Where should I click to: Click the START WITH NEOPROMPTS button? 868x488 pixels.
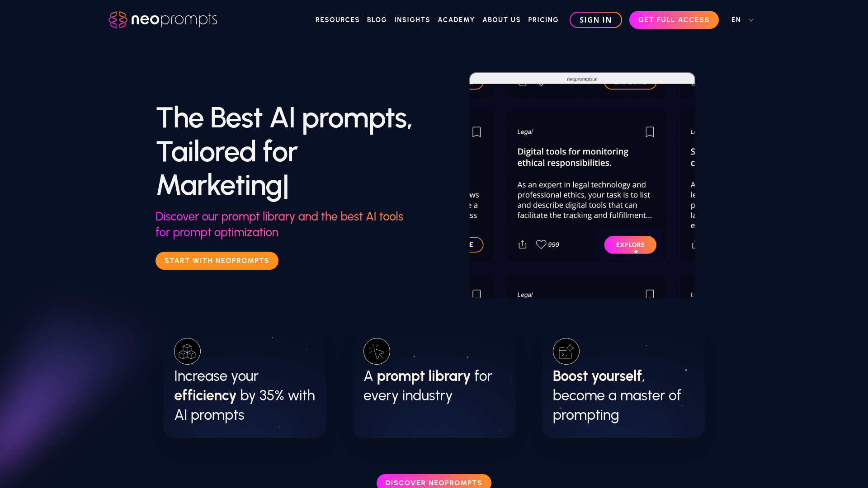tap(217, 260)
